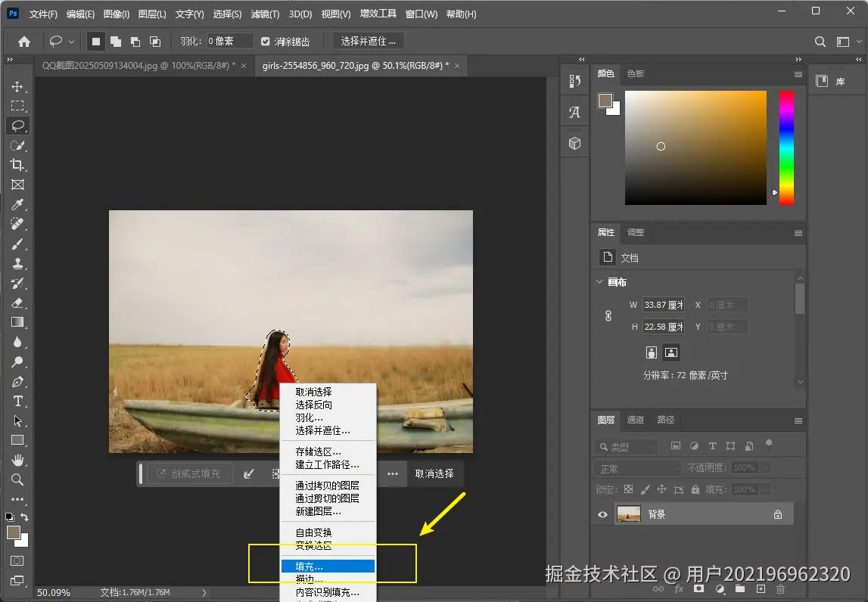Select the Clone Stamp tool
This screenshot has height=602, width=868.
point(17,263)
